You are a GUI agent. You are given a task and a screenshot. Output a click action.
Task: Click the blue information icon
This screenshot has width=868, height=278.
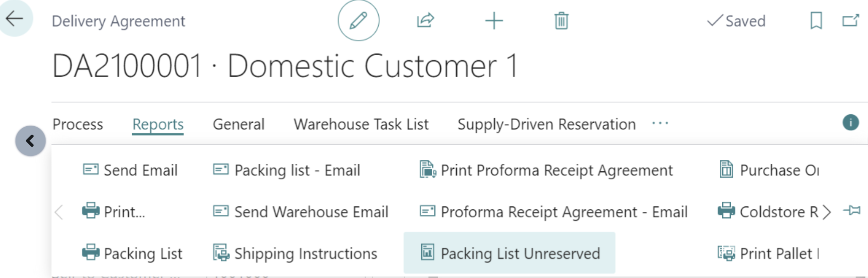click(x=850, y=123)
